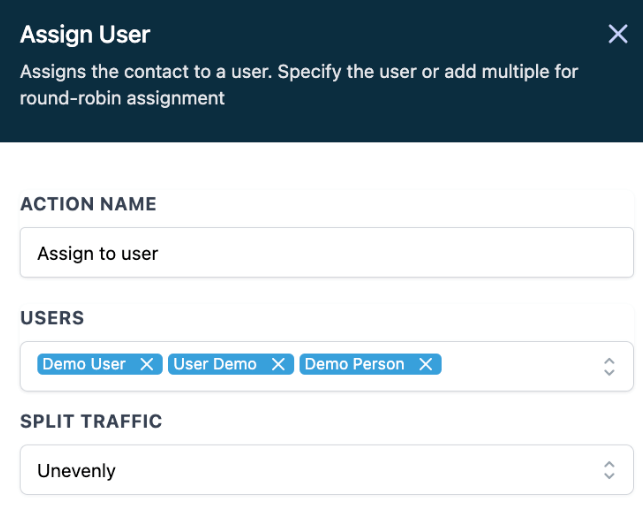Select the Demo User tag label
Image resolution: width=643 pixels, height=511 pixels.
coord(84,364)
